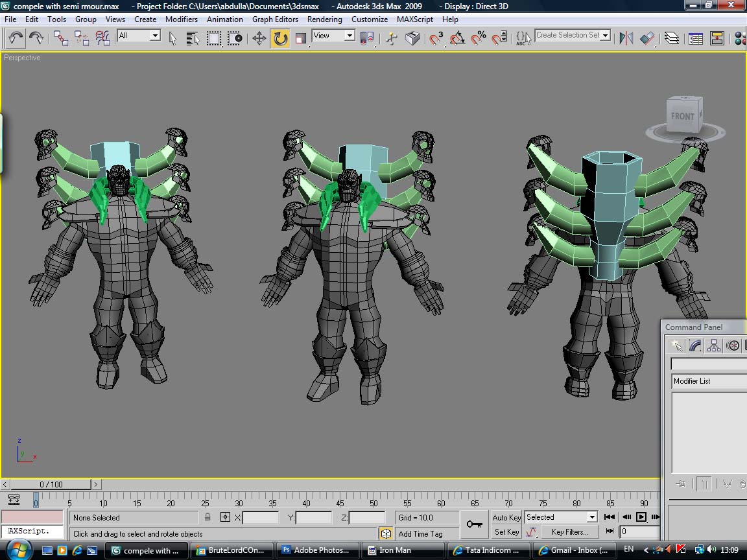Open the Graph Editors menu
Viewport: 747px width, 560px height.
[276, 19]
